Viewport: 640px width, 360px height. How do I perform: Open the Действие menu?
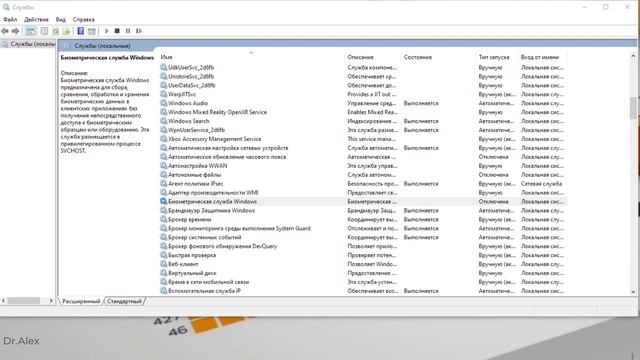coord(36,19)
